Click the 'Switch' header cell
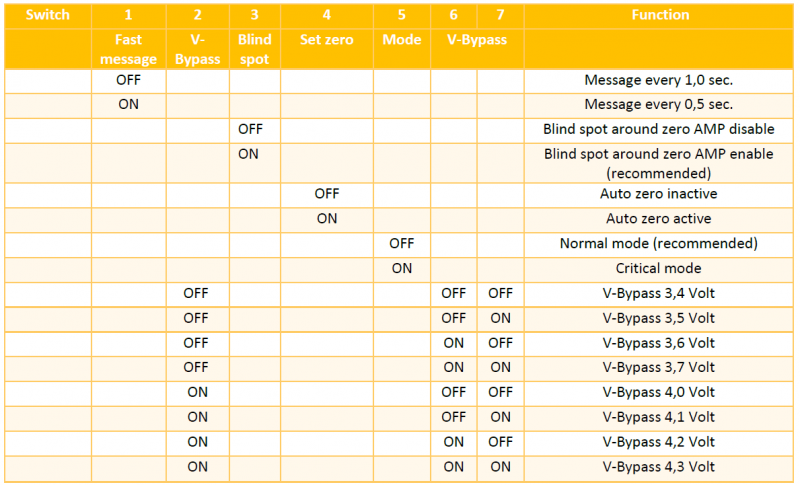Screen dimensions: 800x485 click(x=47, y=15)
